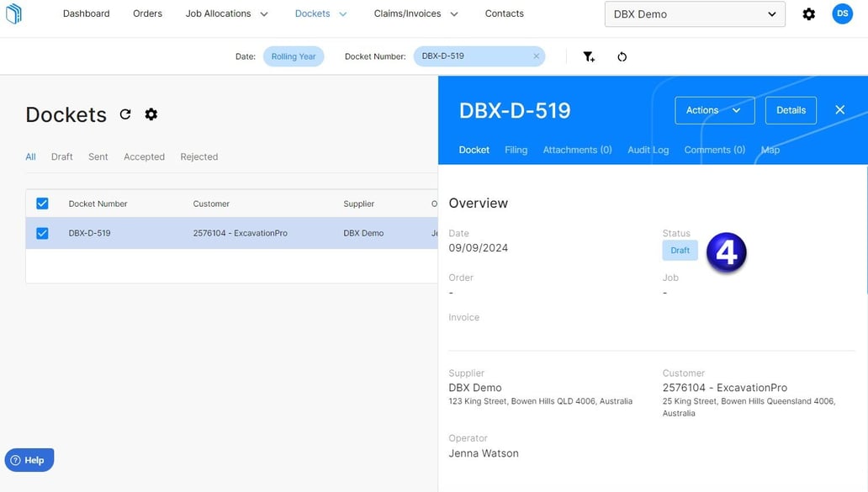
Task: Click the app logo icon
Action: click(13, 13)
